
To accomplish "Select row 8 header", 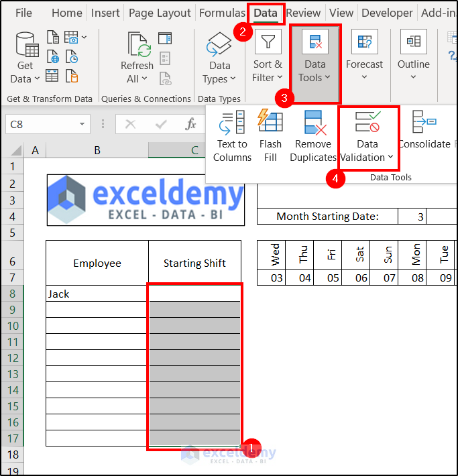I will click(13, 294).
